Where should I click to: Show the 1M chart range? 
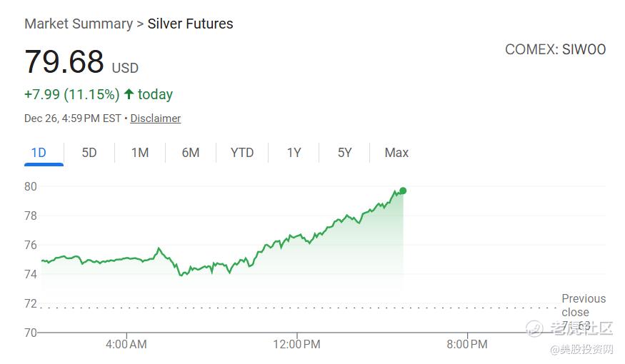(x=140, y=153)
